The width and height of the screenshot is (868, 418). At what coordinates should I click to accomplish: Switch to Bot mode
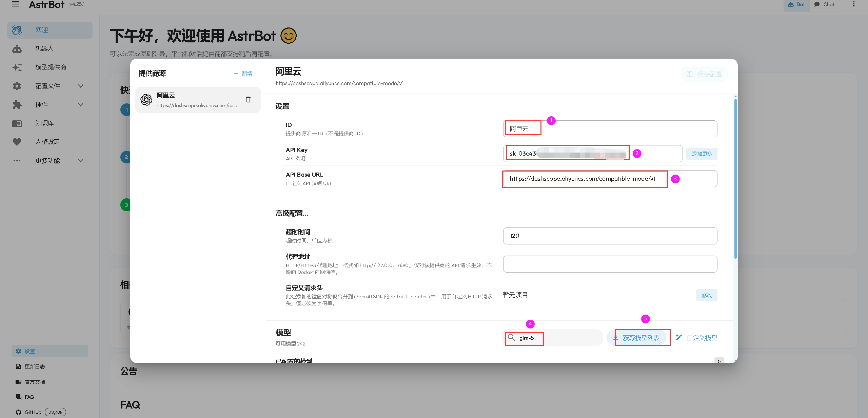coord(796,5)
